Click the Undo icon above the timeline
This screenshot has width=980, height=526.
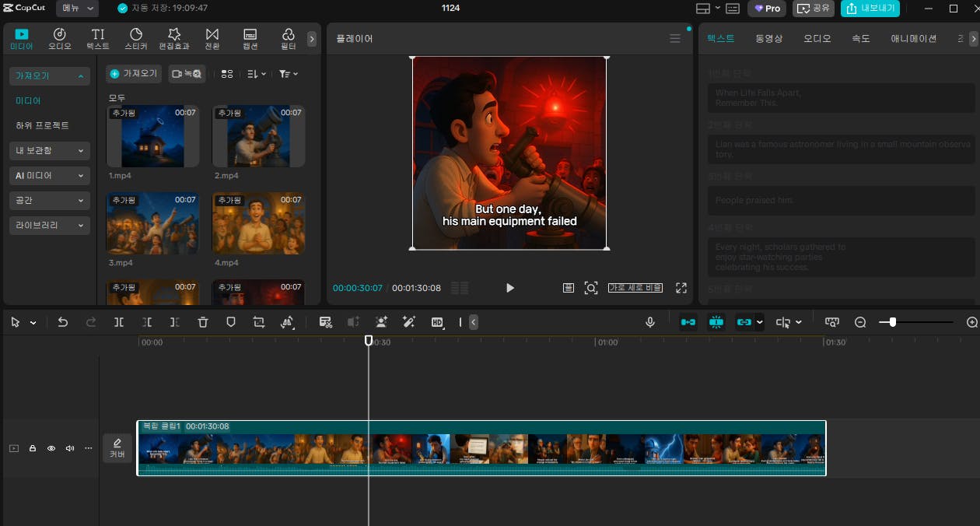click(63, 321)
